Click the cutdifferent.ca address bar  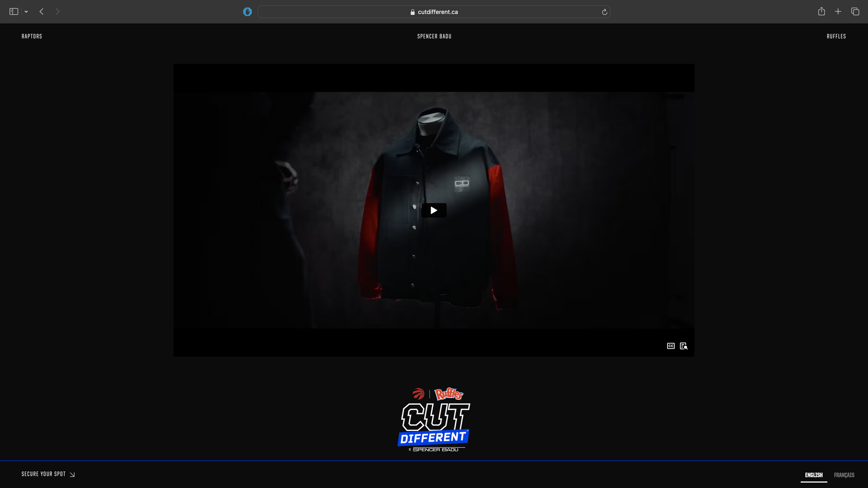434,12
